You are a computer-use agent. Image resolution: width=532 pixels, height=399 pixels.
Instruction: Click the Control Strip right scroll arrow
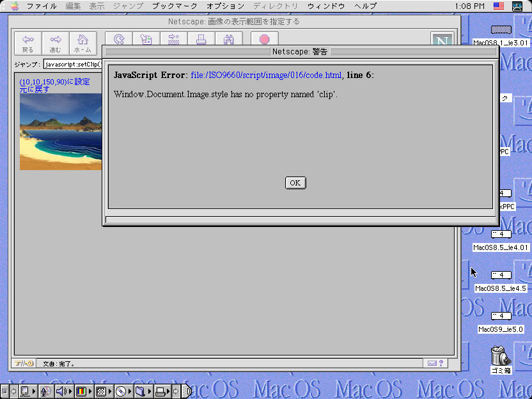pos(176,391)
